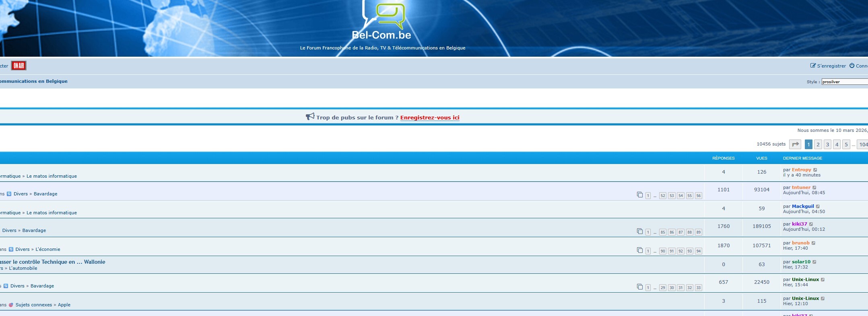Click the multi-page icon before pages 29-33
This screenshot has width=868, height=316.
[640, 287]
